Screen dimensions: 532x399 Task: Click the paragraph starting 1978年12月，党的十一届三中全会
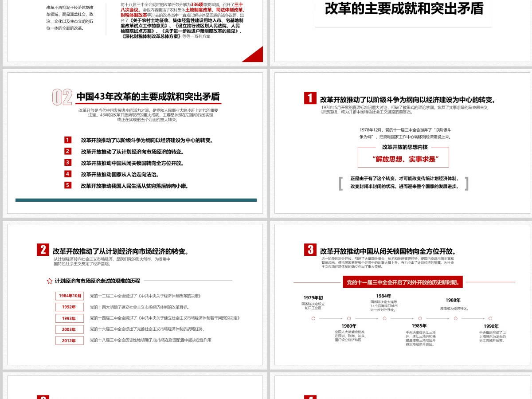(405, 133)
